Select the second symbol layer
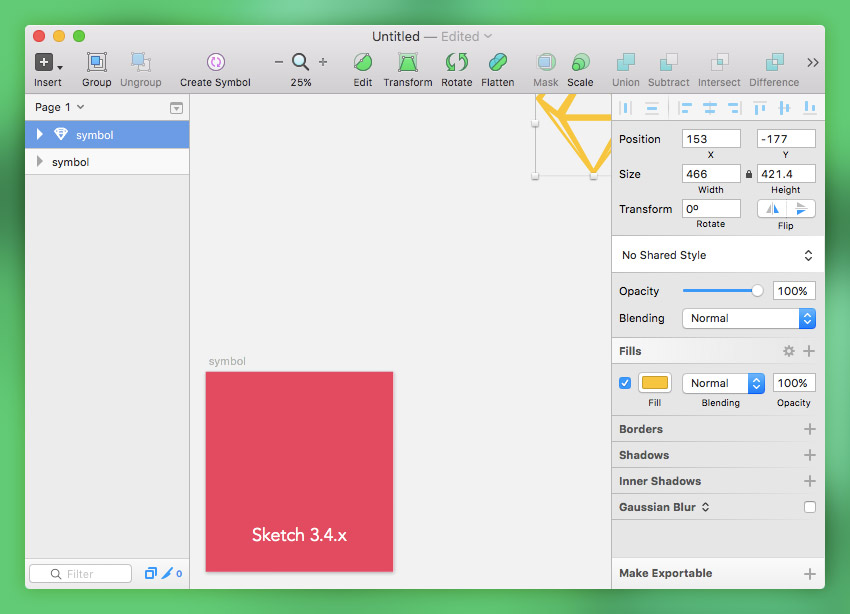 tap(70, 162)
